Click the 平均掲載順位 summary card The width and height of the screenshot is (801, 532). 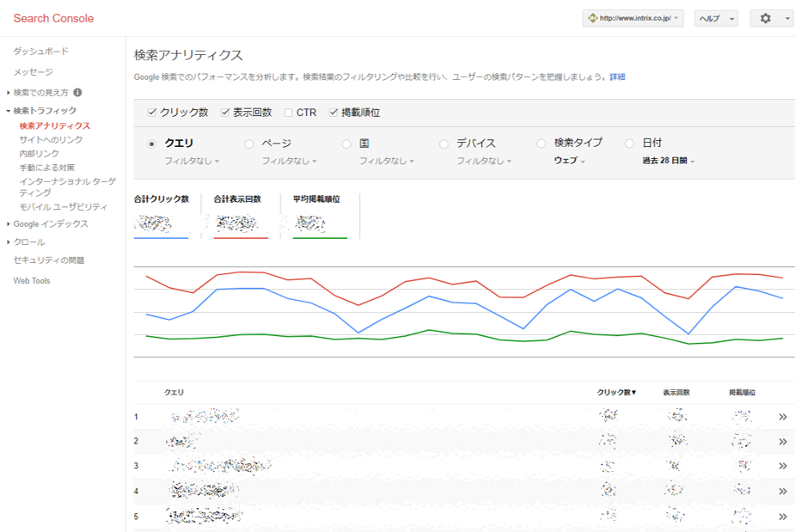[320, 216]
